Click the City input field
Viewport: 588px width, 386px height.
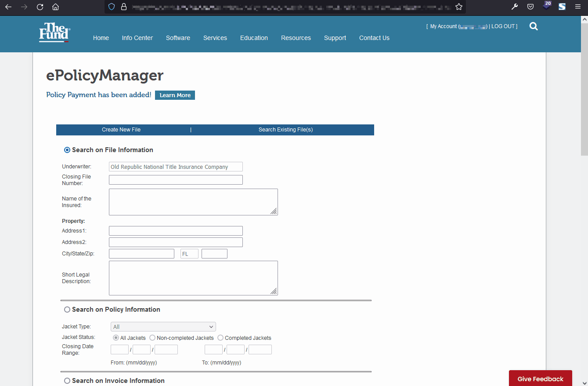coord(141,254)
